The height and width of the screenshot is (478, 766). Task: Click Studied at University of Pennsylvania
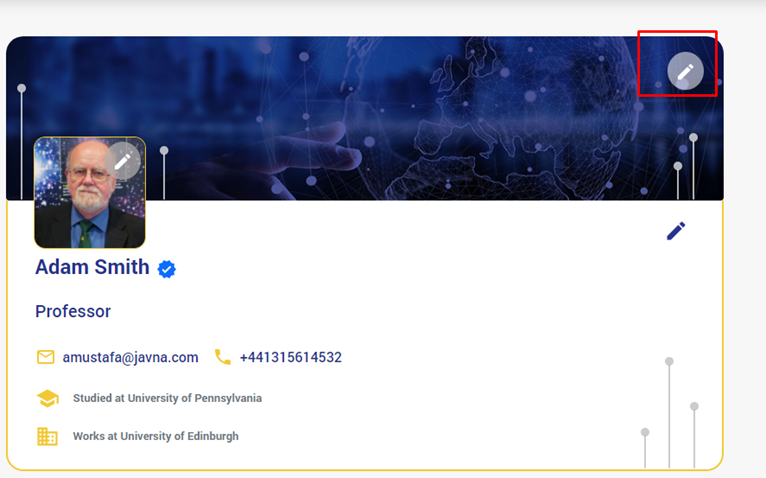[x=168, y=398]
